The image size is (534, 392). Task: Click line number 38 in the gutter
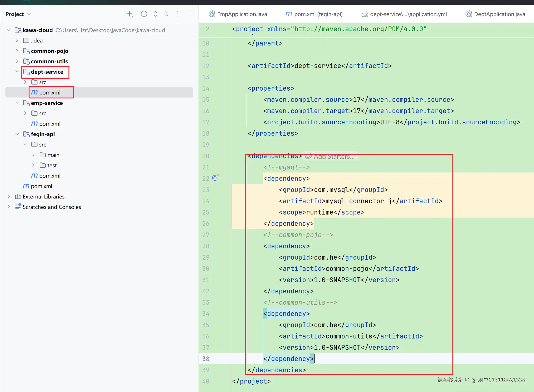tap(206, 359)
